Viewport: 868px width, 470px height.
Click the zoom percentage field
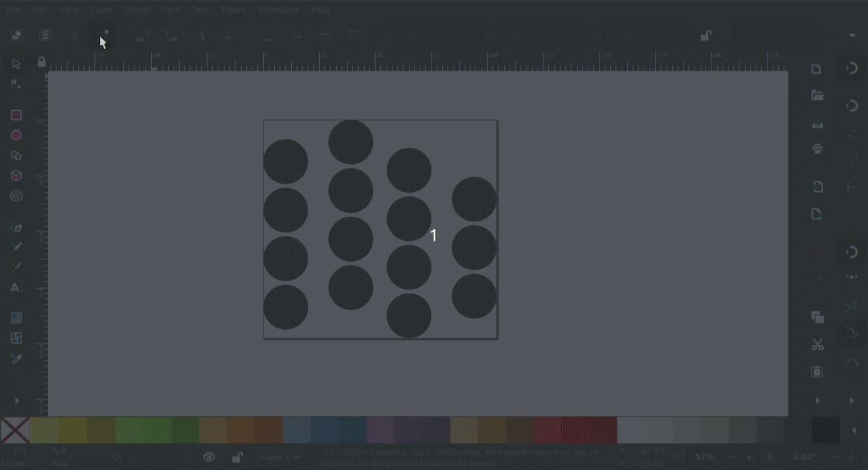click(705, 458)
